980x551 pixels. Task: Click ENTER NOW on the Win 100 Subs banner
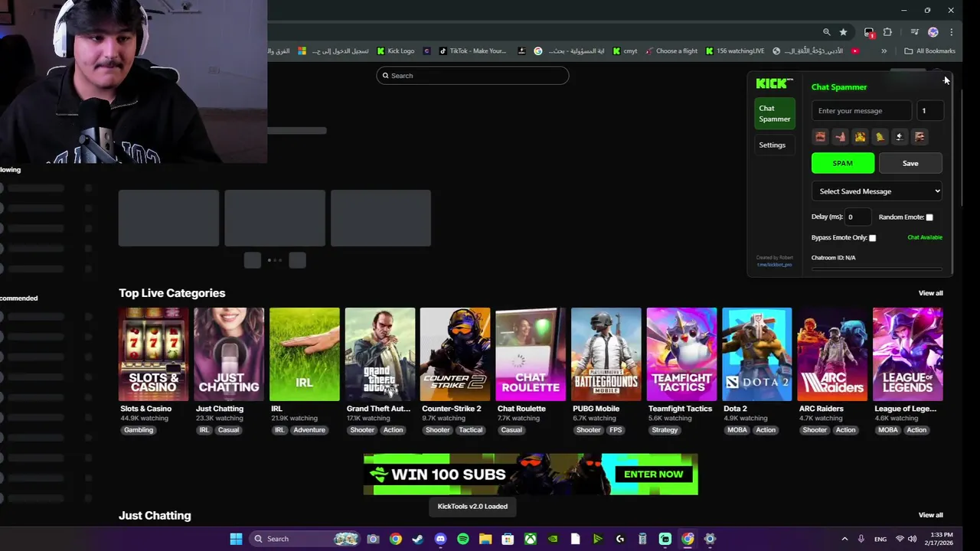[653, 474]
